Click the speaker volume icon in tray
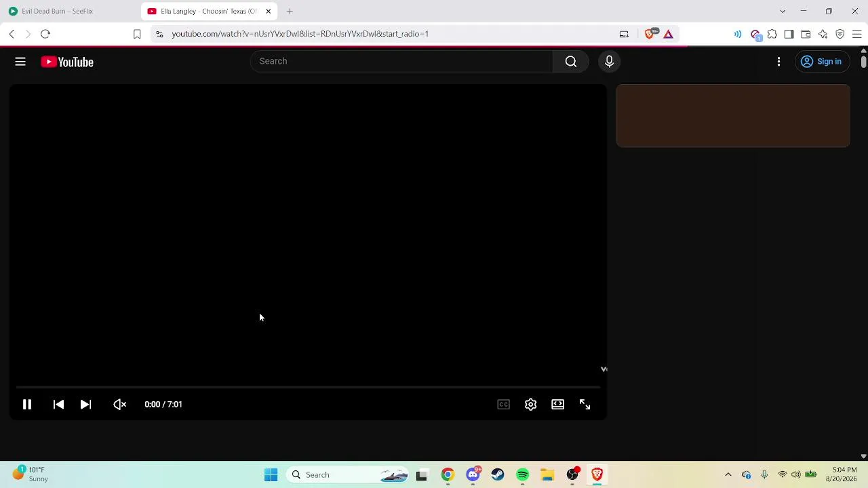 pyautogui.click(x=795, y=475)
